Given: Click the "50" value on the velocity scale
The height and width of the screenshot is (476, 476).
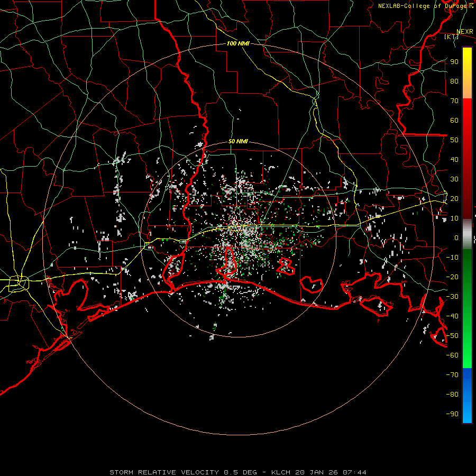Looking at the screenshot, I should (454, 140).
